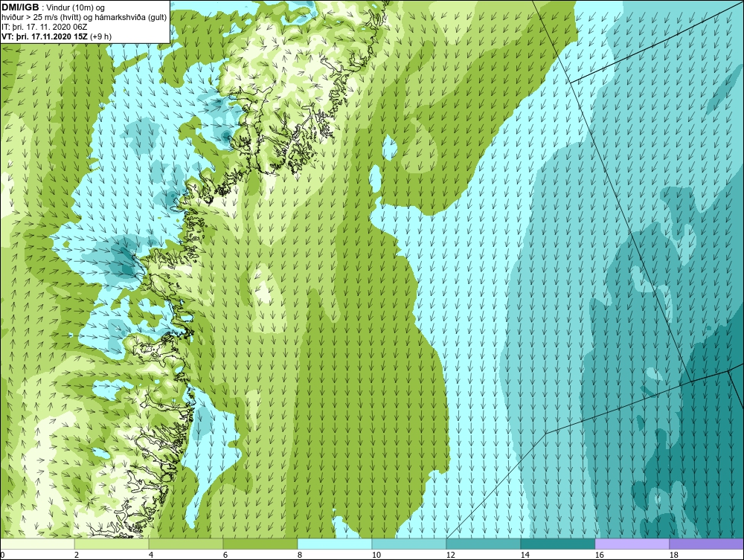Click the 8–10 m/s light cyan swatch
The height and width of the screenshot is (560, 744).
(x=335, y=544)
